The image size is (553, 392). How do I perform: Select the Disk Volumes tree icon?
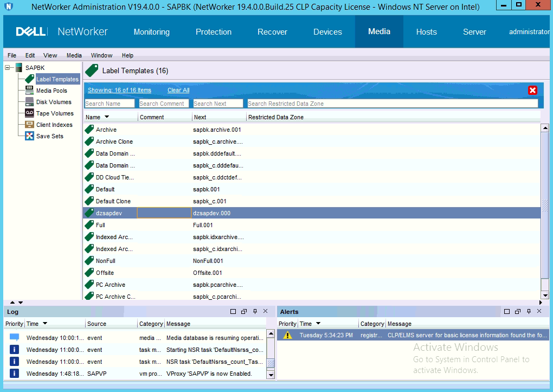pyautogui.click(x=30, y=102)
